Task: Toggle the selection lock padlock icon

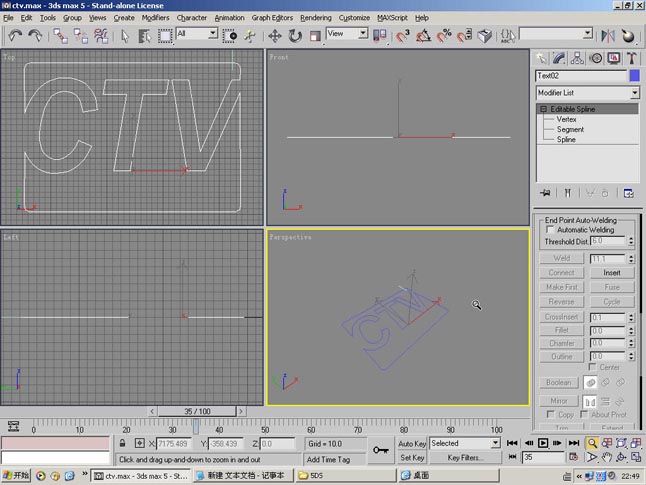Action: [122, 443]
